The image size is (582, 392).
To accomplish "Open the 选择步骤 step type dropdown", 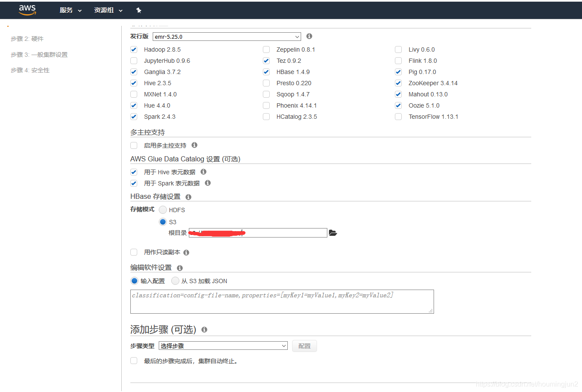I will [x=223, y=346].
